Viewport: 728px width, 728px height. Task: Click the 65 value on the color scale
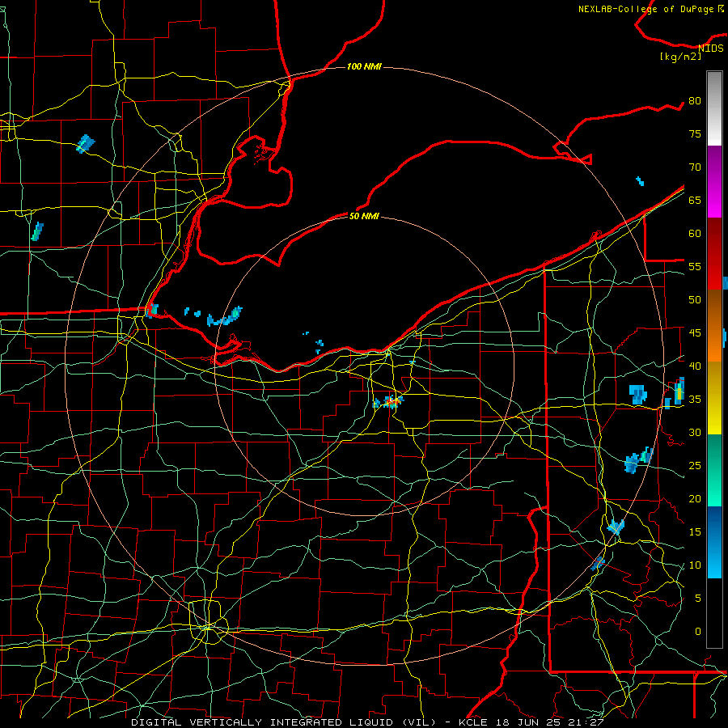[x=695, y=200]
